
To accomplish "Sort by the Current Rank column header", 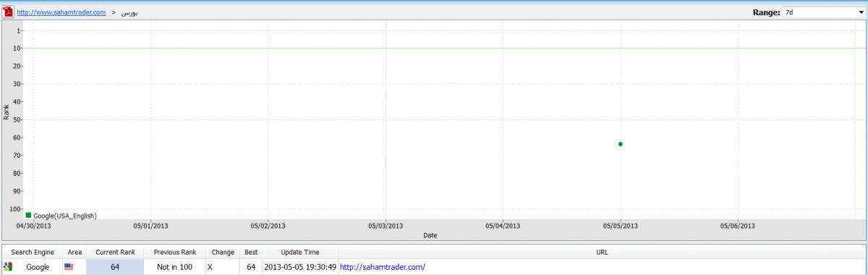I will pos(115,252).
